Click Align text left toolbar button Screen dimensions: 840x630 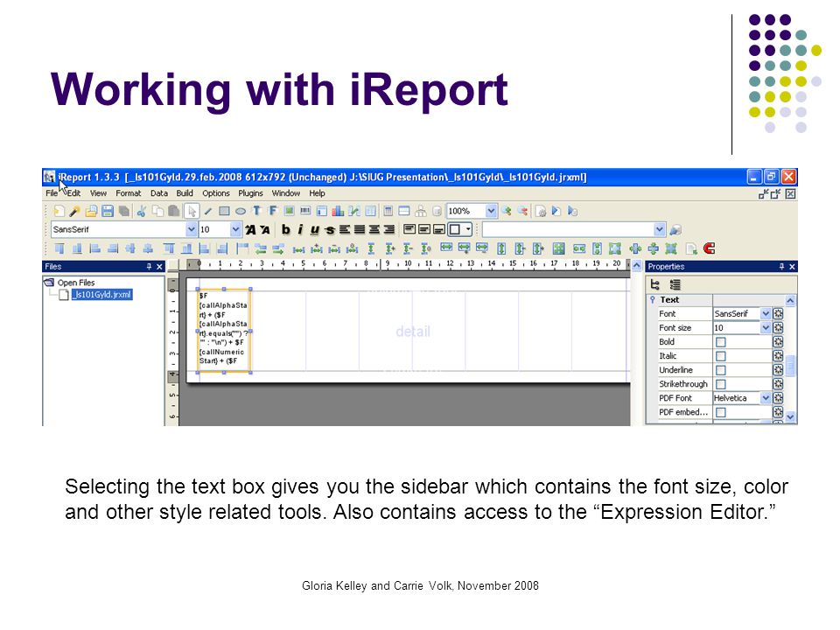tap(345, 230)
